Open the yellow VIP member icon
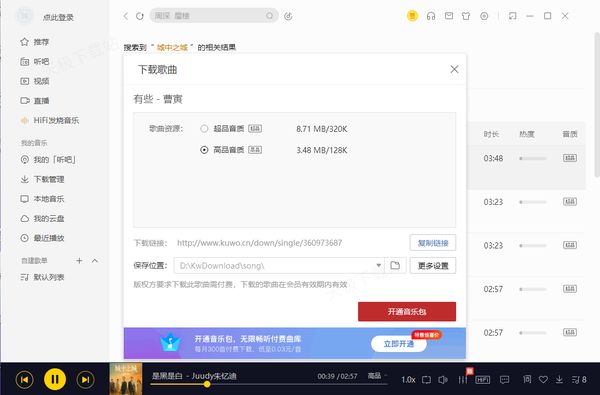The image size is (600, 395). 412,16
